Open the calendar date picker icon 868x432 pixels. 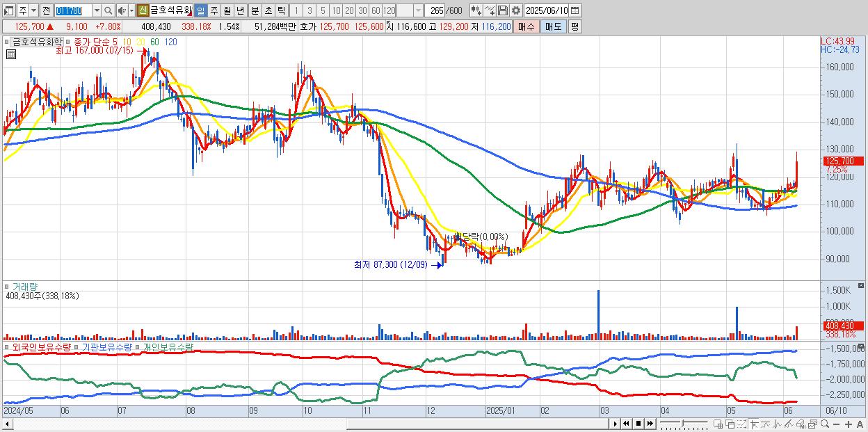tap(574, 10)
